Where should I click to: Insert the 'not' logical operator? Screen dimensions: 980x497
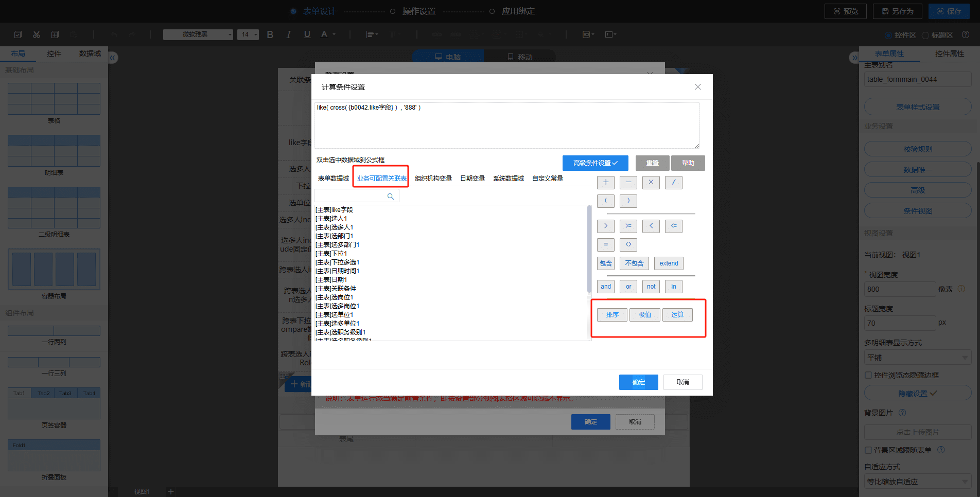coord(651,287)
